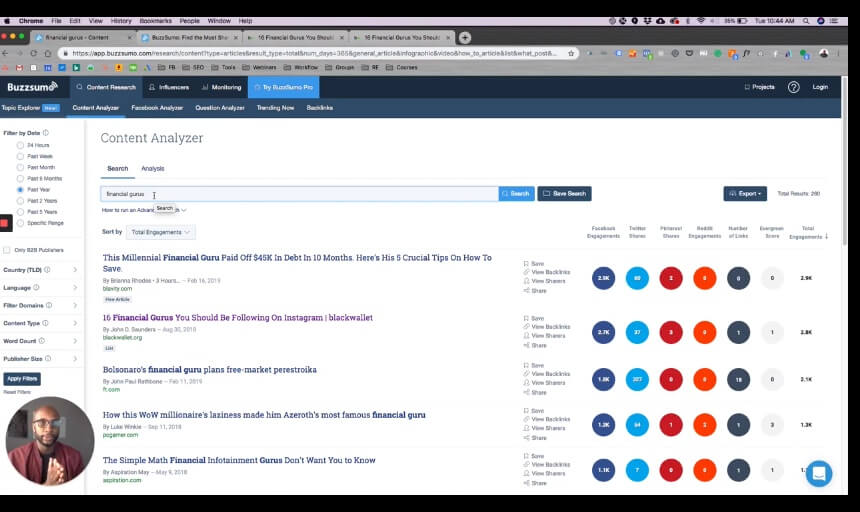Click the Wi-Fi icon in menu bar
This screenshot has width=860, height=512.
[x=700, y=21]
